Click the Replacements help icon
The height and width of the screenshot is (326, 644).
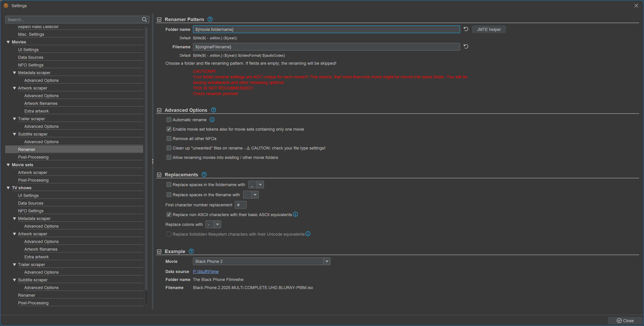pyautogui.click(x=204, y=175)
